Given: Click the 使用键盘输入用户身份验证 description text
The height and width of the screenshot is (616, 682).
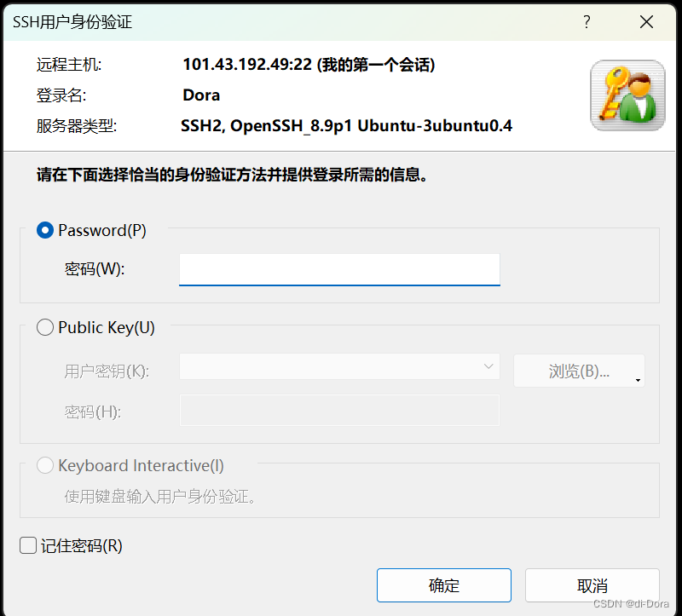Looking at the screenshot, I should coord(159,496).
